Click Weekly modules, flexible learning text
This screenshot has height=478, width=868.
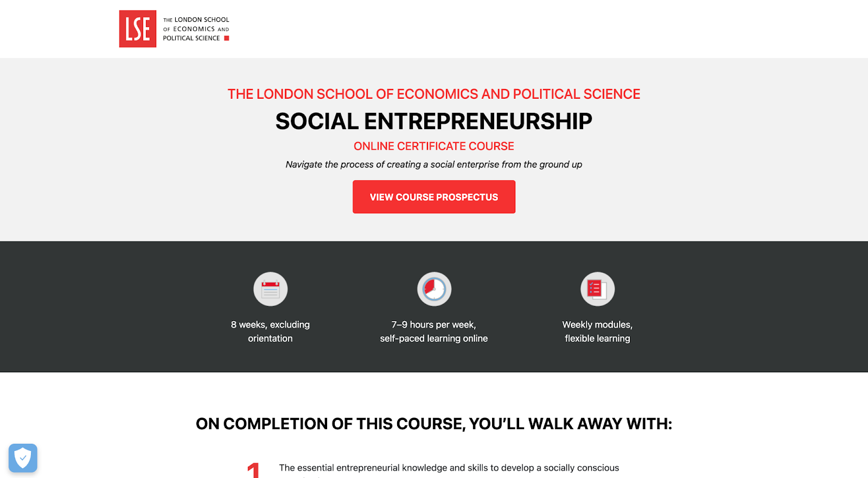(x=597, y=332)
